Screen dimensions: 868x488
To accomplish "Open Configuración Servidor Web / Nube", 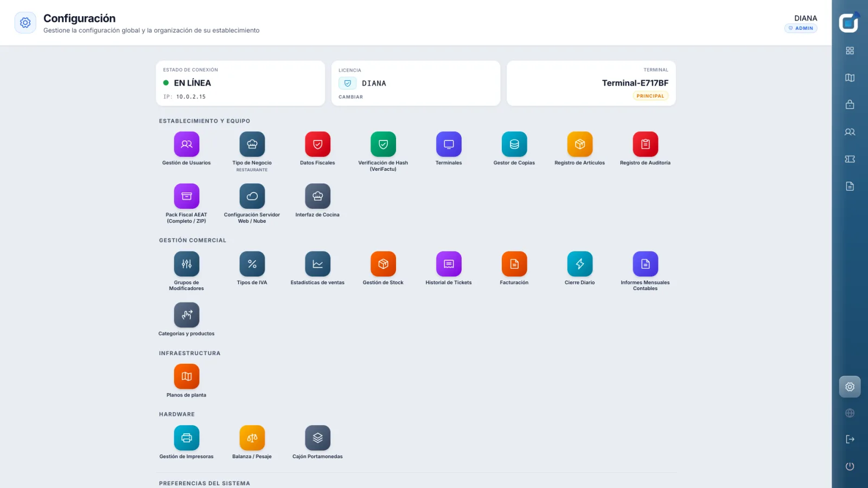I will (252, 196).
